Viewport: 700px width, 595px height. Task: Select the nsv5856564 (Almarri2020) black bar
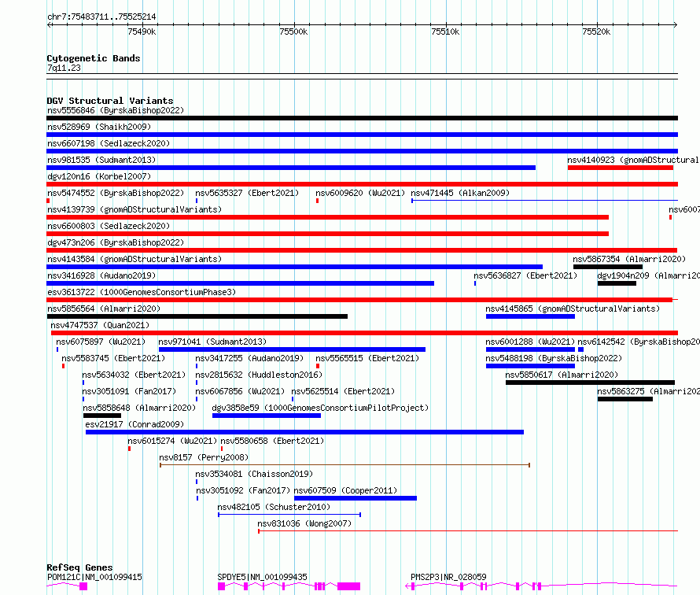click(197, 316)
